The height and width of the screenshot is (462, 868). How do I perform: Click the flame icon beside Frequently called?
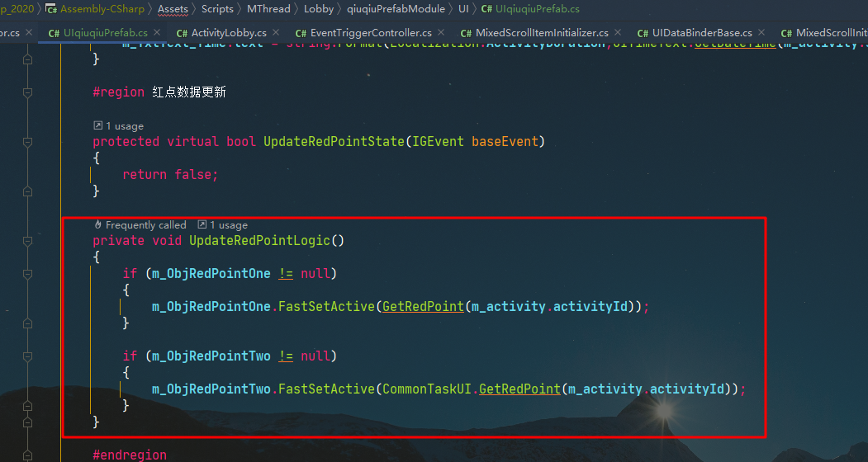98,224
